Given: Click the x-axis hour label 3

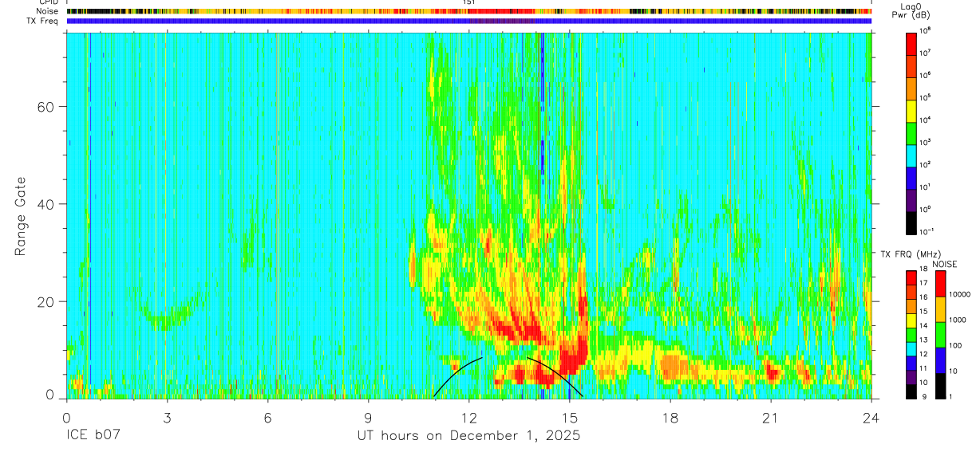Looking at the screenshot, I should [167, 416].
